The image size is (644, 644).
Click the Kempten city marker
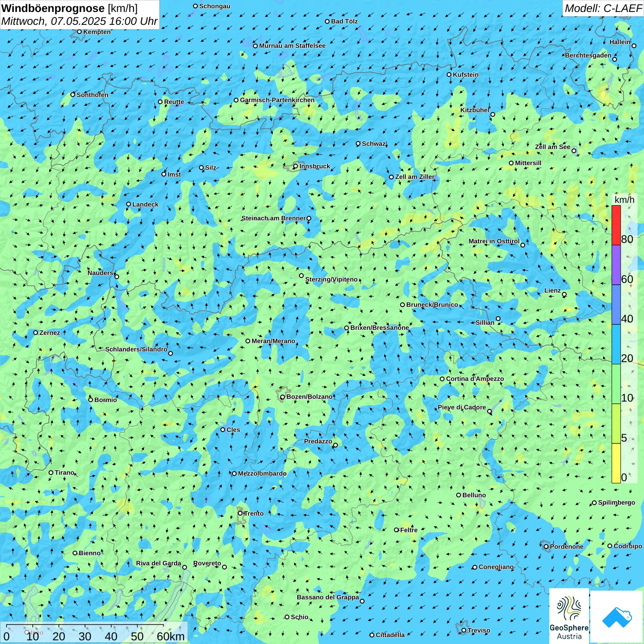pos(80,32)
